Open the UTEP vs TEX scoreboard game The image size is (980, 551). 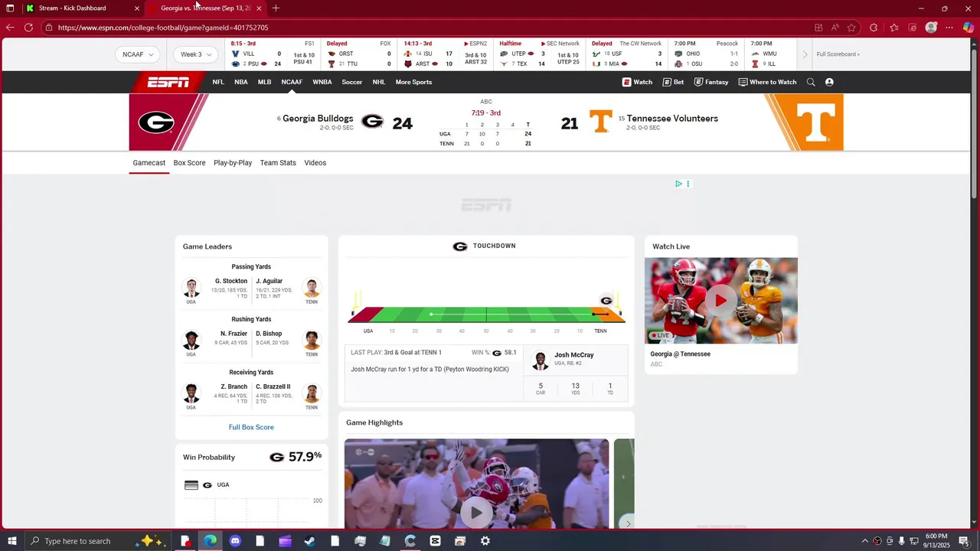pyautogui.click(x=541, y=54)
